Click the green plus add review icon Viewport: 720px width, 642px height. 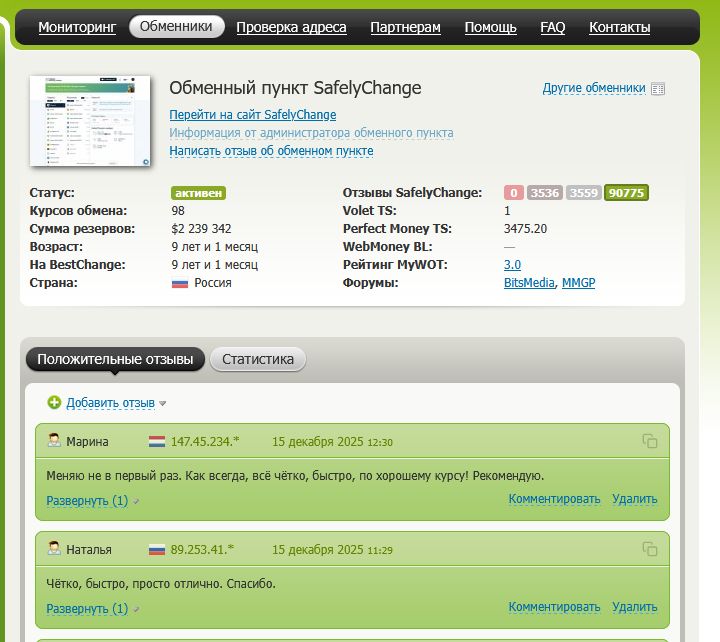[54, 402]
